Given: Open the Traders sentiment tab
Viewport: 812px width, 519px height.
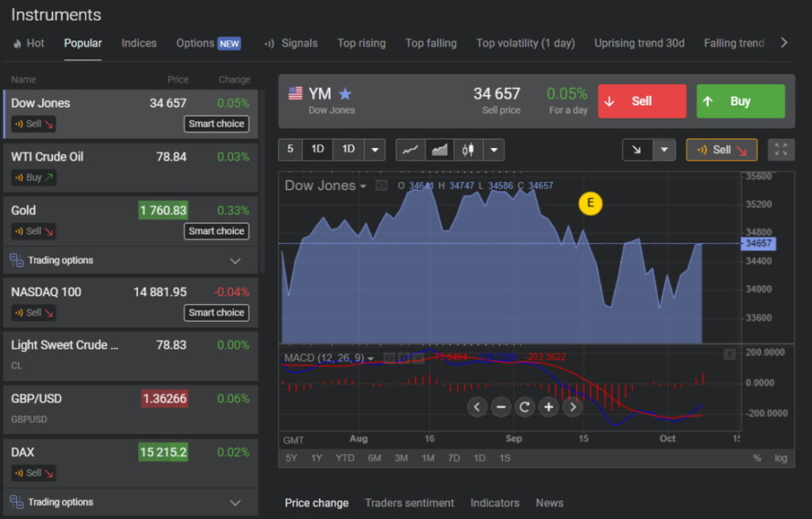Looking at the screenshot, I should [409, 503].
